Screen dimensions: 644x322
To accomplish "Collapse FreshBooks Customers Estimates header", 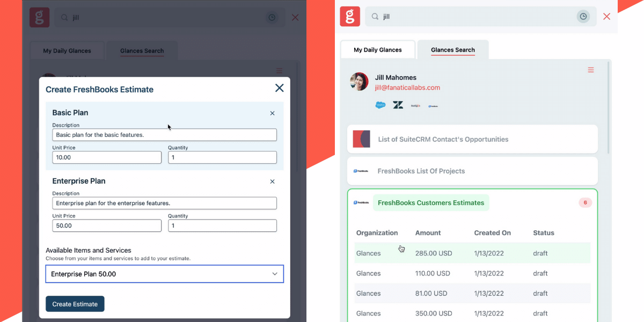I will (x=431, y=203).
